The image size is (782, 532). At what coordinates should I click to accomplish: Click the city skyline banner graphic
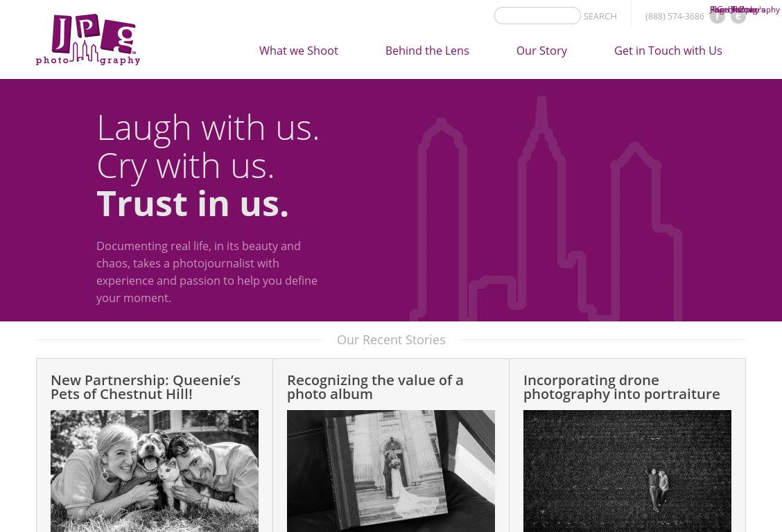point(546,209)
